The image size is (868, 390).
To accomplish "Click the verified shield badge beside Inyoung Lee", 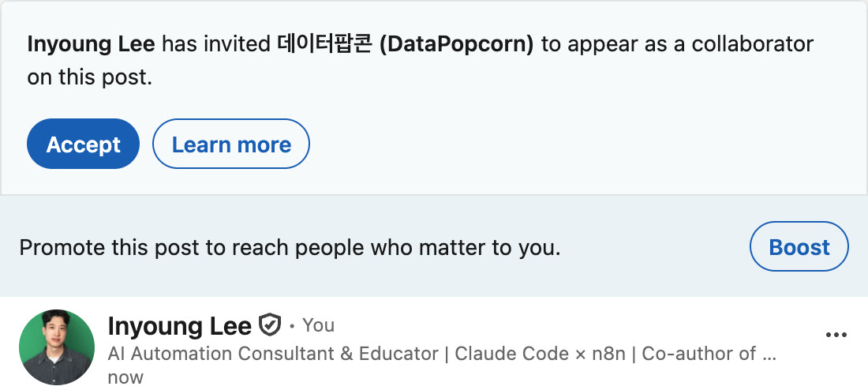I will [x=270, y=325].
